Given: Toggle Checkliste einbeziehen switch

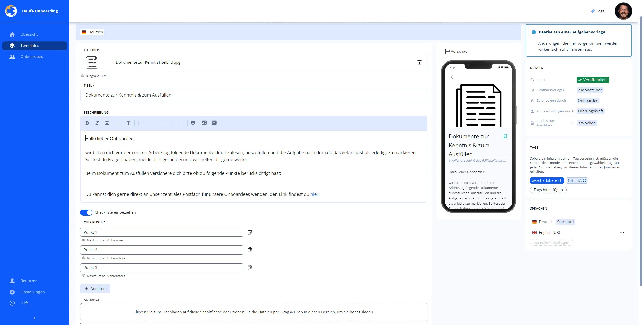Looking at the screenshot, I should click(86, 212).
